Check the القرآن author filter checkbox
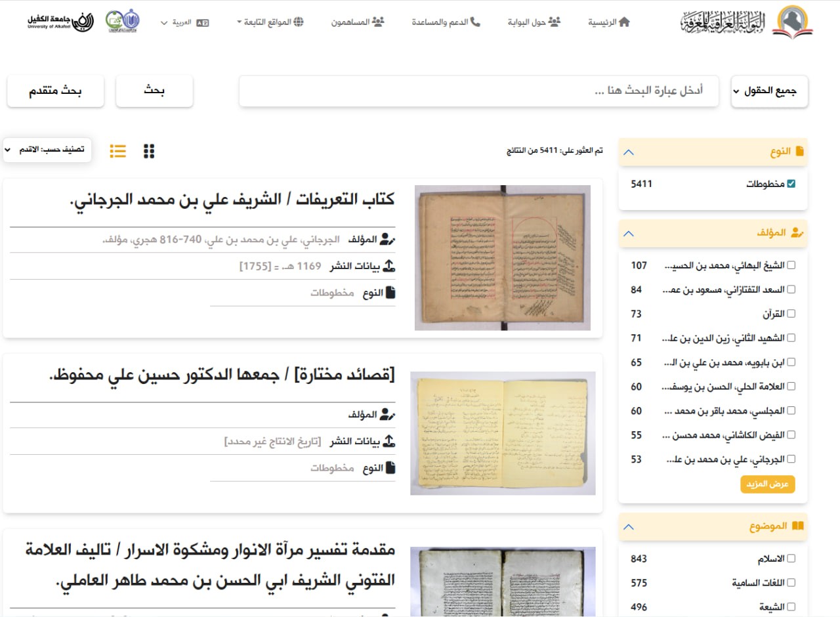The image size is (840, 617). (x=791, y=314)
